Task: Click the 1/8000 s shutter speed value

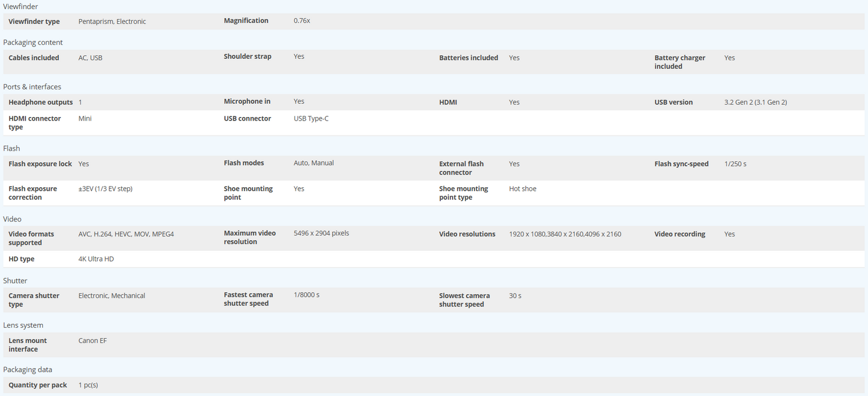Action: point(306,295)
